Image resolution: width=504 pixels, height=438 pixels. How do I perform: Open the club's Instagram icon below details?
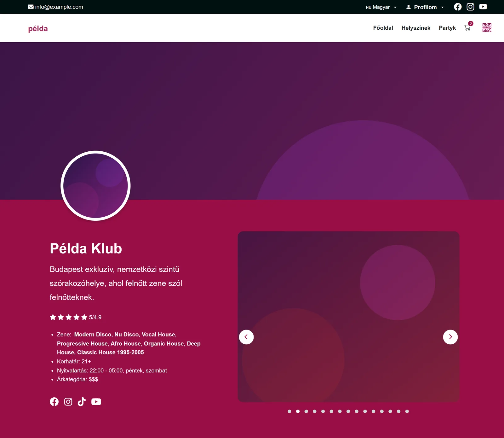68,401
